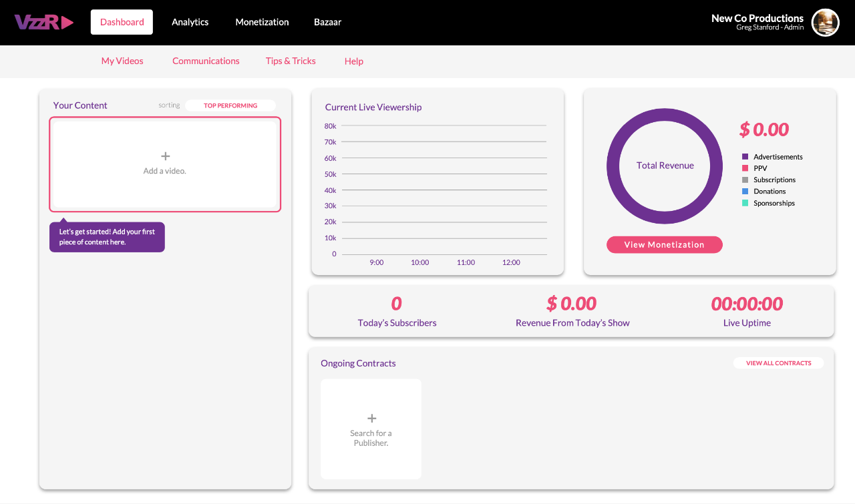Click the Add a video card
855x504 pixels.
pyautogui.click(x=165, y=165)
